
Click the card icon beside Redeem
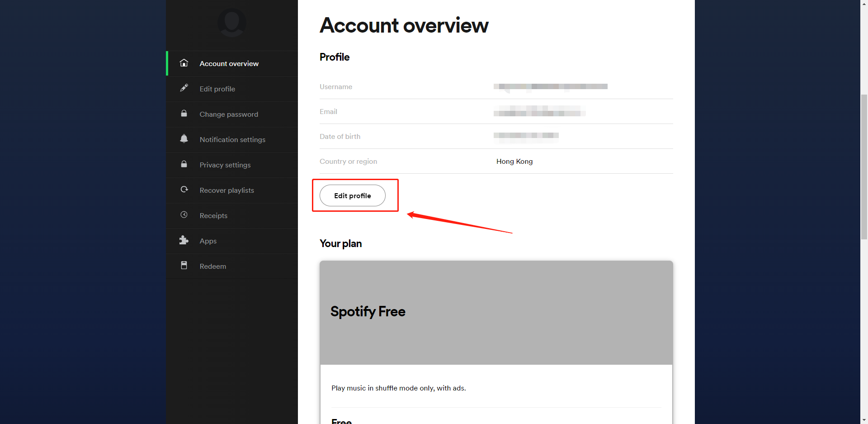[x=184, y=265]
